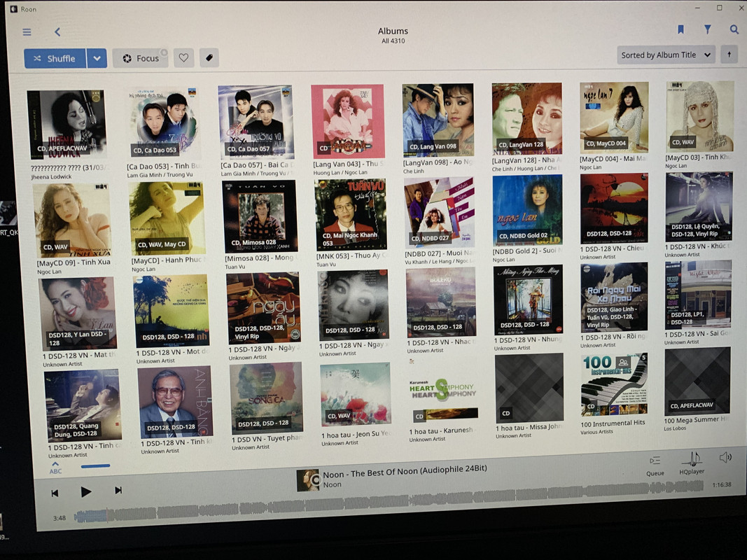
Task: Expand the Shuffle dropdown arrow
Action: (97, 59)
